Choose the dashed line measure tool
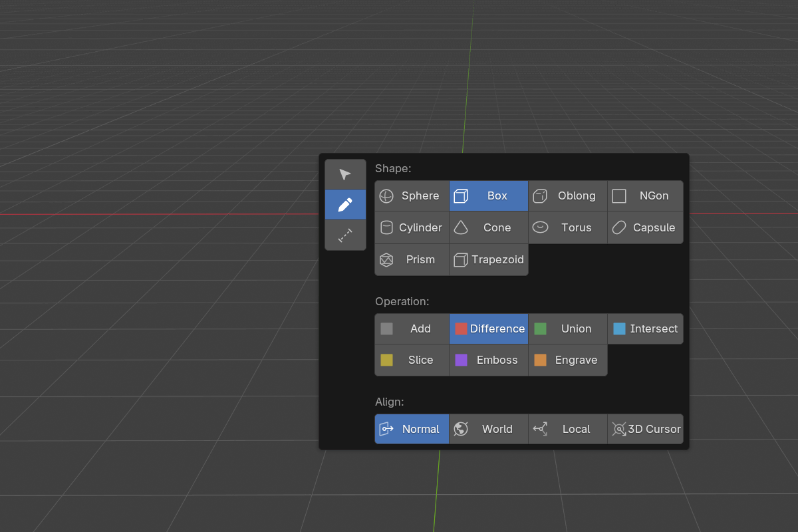798x532 pixels. (345, 235)
